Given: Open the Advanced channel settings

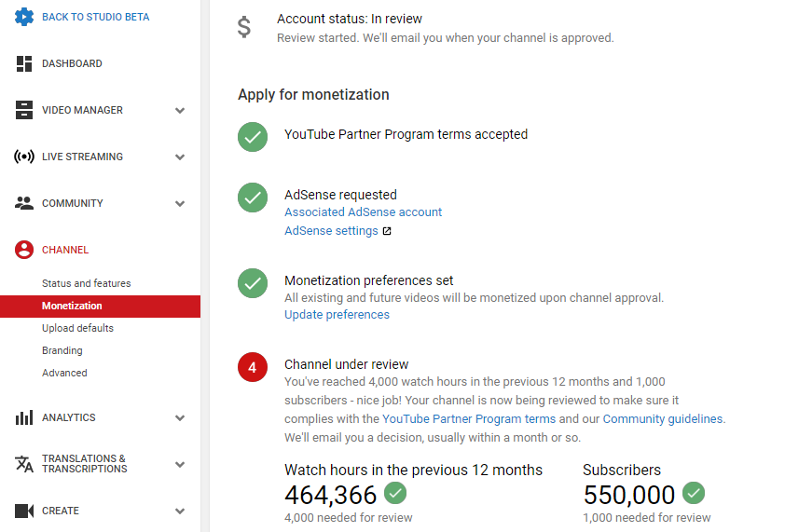Looking at the screenshot, I should click(64, 373).
